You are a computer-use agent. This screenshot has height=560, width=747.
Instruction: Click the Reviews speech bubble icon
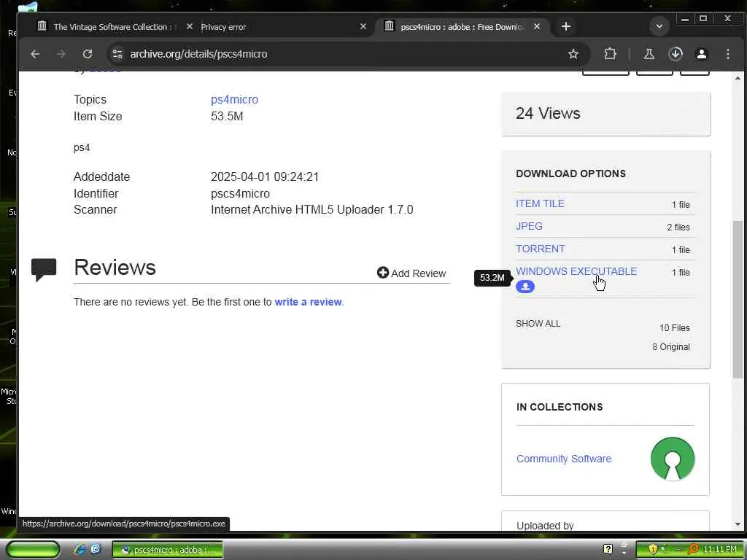point(44,270)
